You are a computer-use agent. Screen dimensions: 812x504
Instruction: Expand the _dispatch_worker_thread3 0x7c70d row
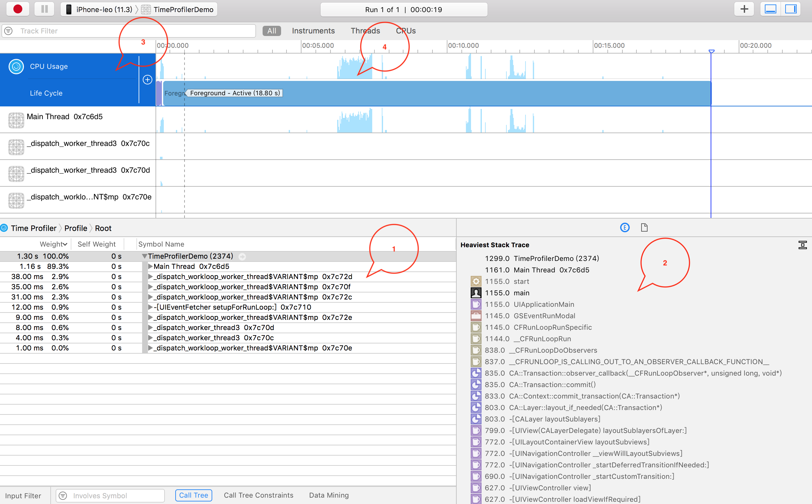coord(150,328)
